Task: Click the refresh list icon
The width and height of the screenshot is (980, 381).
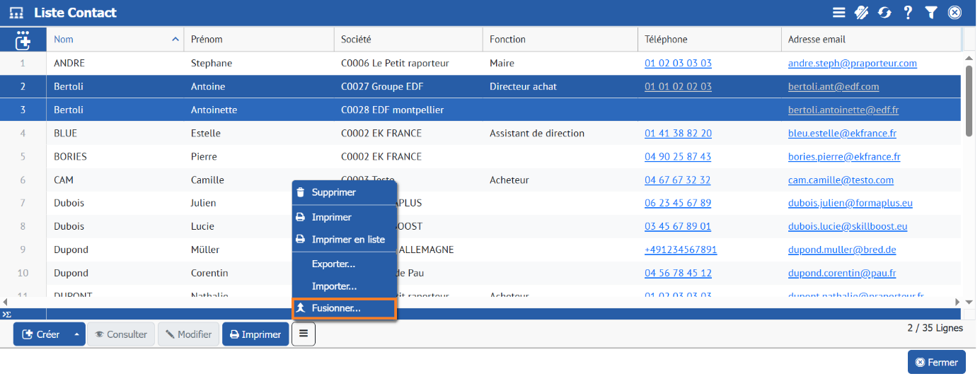Action: [x=884, y=13]
